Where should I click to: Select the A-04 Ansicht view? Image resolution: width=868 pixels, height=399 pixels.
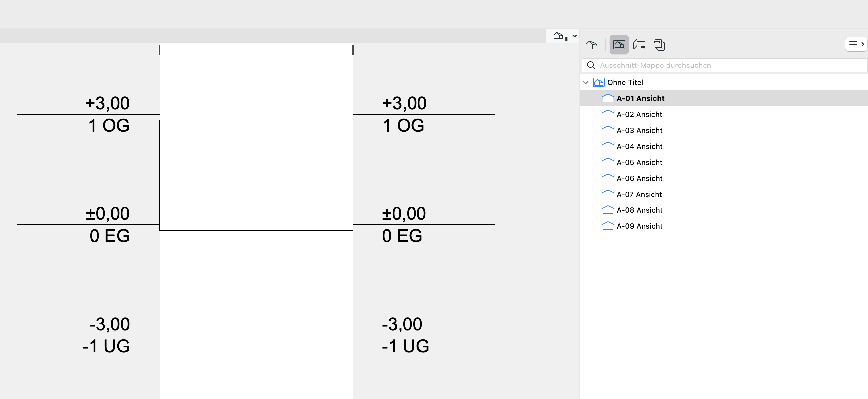coord(724,146)
